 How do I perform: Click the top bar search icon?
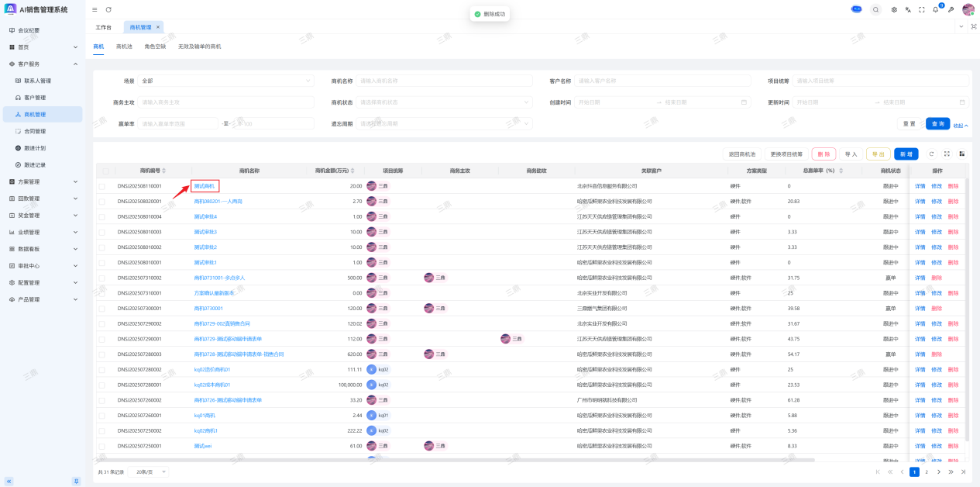(875, 9)
